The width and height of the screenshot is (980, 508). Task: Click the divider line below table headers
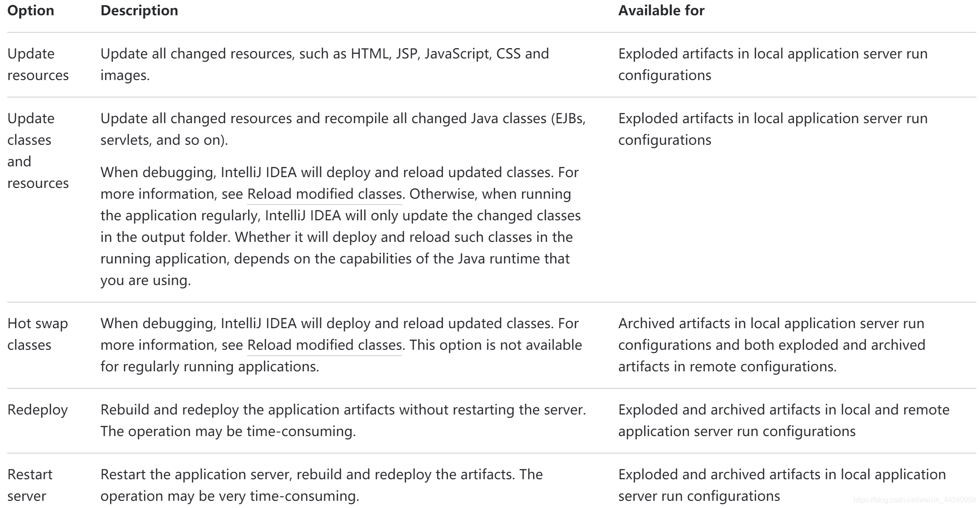tap(490, 31)
